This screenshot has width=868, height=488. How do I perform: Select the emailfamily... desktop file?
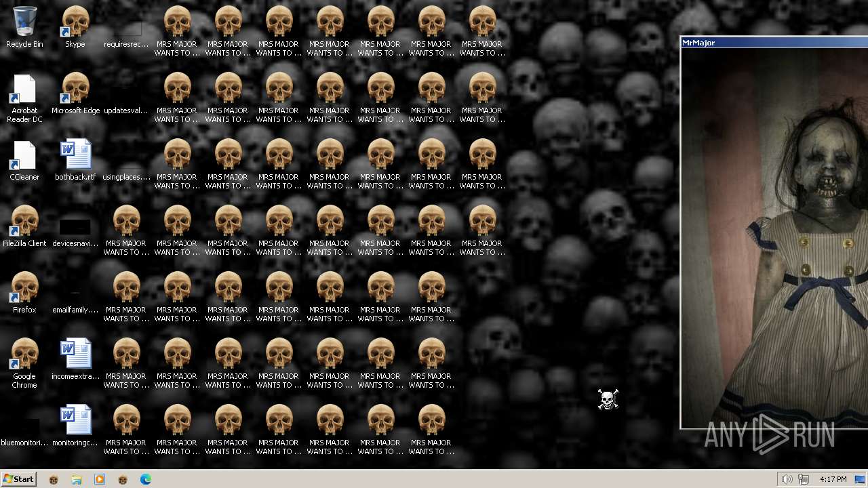(75, 293)
